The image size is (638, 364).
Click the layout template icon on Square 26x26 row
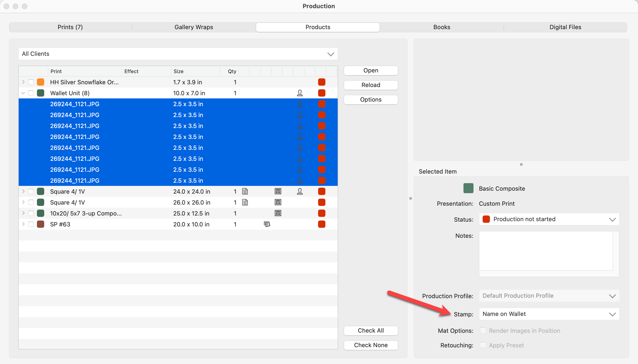coord(278,202)
